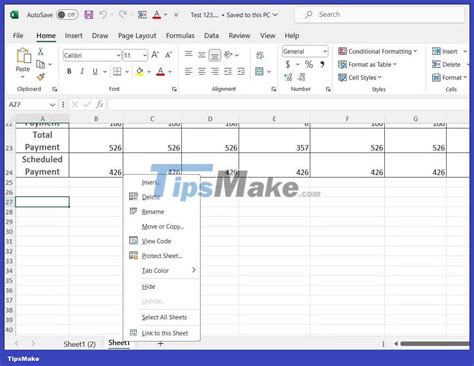Click the Cut scissors icon
This screenshot has width=474, height=366.
click(x=40, y=51)
